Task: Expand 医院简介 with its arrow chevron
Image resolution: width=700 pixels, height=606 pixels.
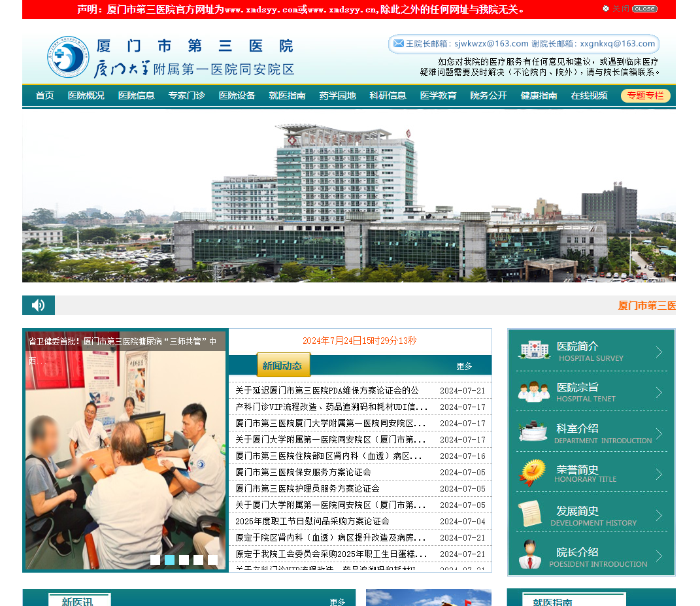Action: [659, 352]
